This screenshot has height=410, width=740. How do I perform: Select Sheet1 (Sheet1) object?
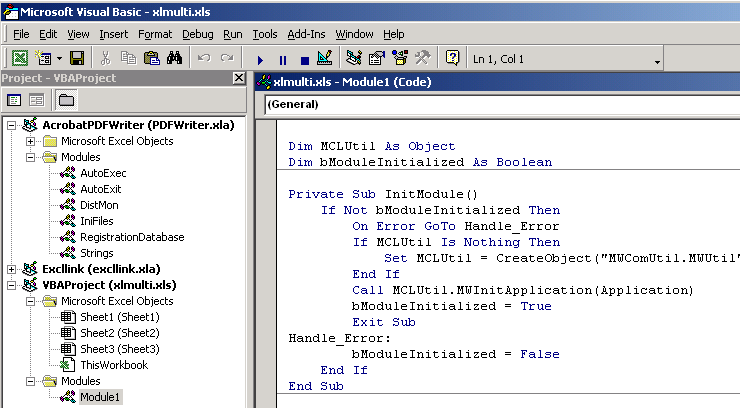click(120, 317)
